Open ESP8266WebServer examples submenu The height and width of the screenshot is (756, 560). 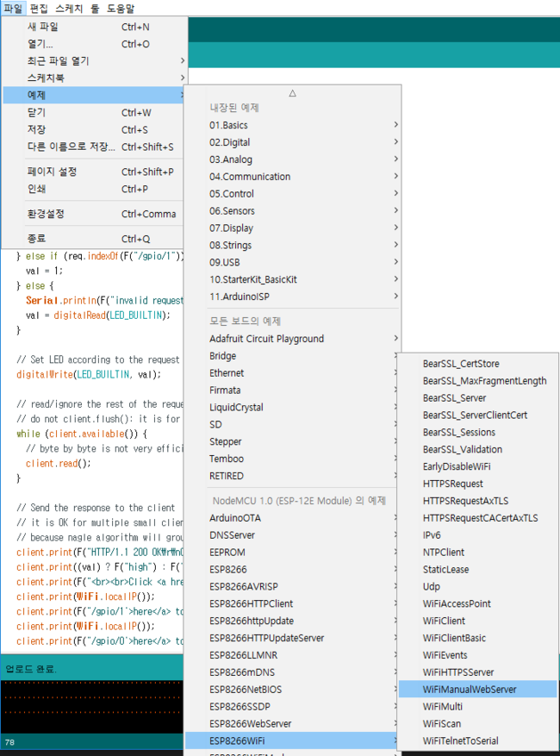(293, 724)
